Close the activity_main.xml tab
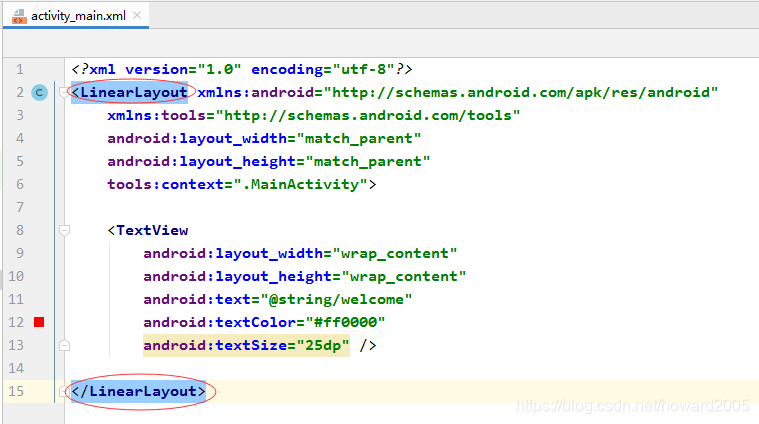Image resolution: width=759 pixels, height=424 pixels. pyautogui.click(x=137, y=15)
